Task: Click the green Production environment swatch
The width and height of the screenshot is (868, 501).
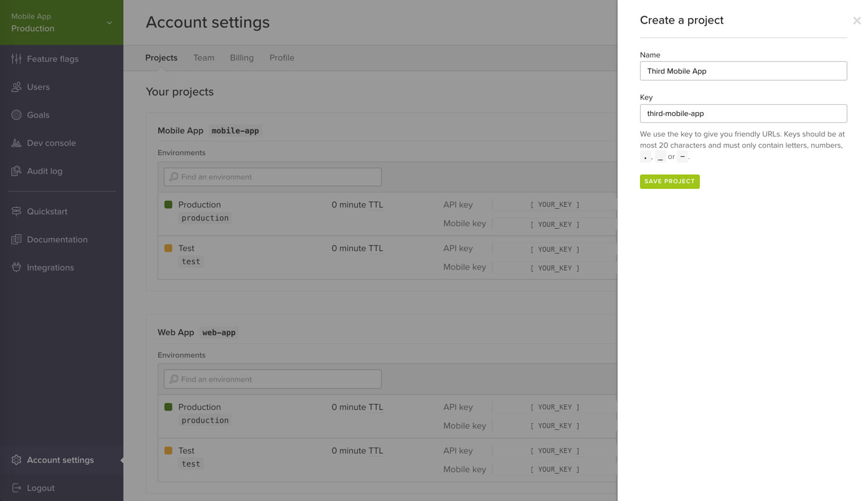Action: click(167, 204)
